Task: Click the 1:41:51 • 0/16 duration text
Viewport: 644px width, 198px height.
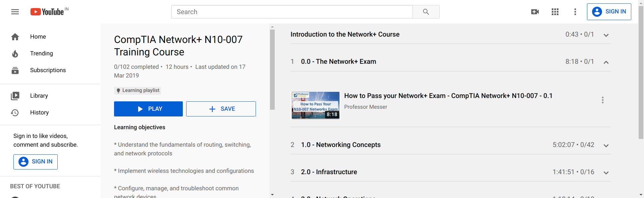Action: click(573, 172)
